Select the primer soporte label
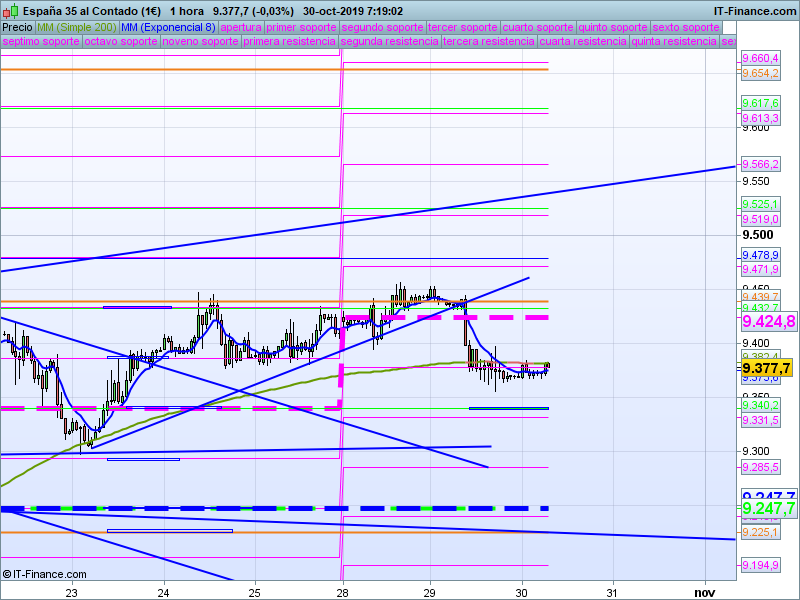800x600 pixels. (302, 27)
